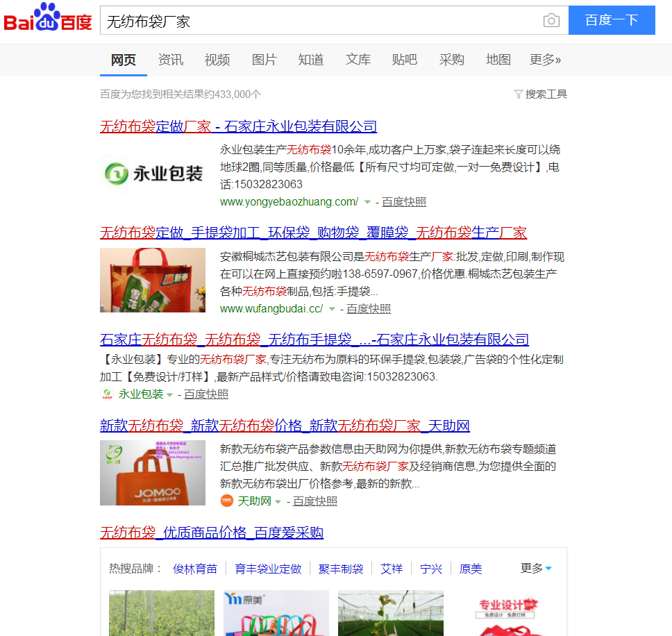The width and height of the screenshot is (672, 636).
Task: Open the 原美 colorful bags product image
Action: 276,613
